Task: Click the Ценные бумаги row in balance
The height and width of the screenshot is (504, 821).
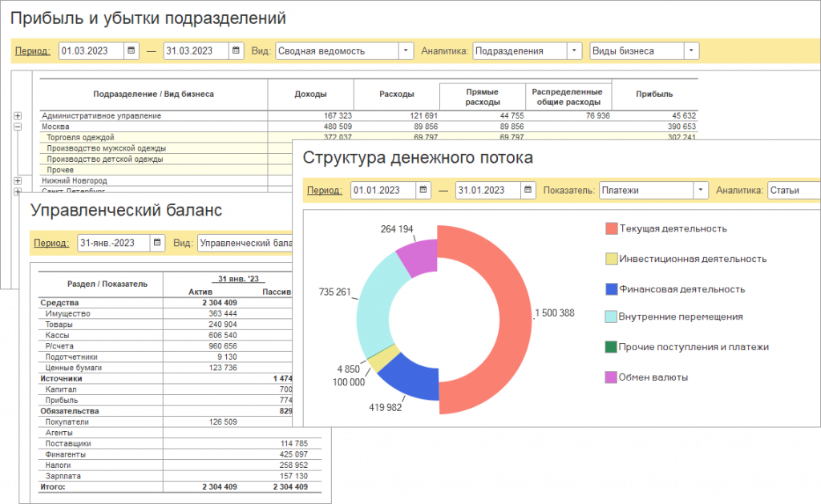Action: 165,368
